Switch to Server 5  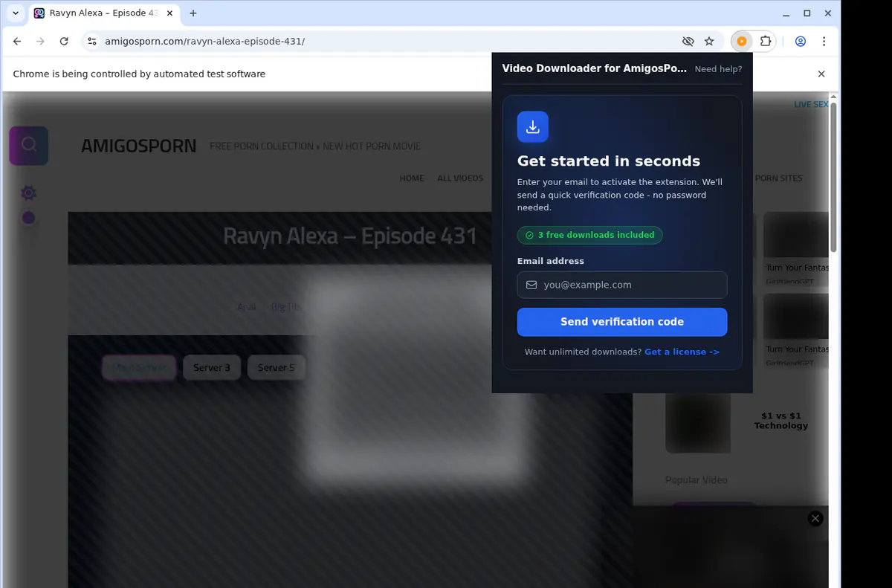point(276,367)
